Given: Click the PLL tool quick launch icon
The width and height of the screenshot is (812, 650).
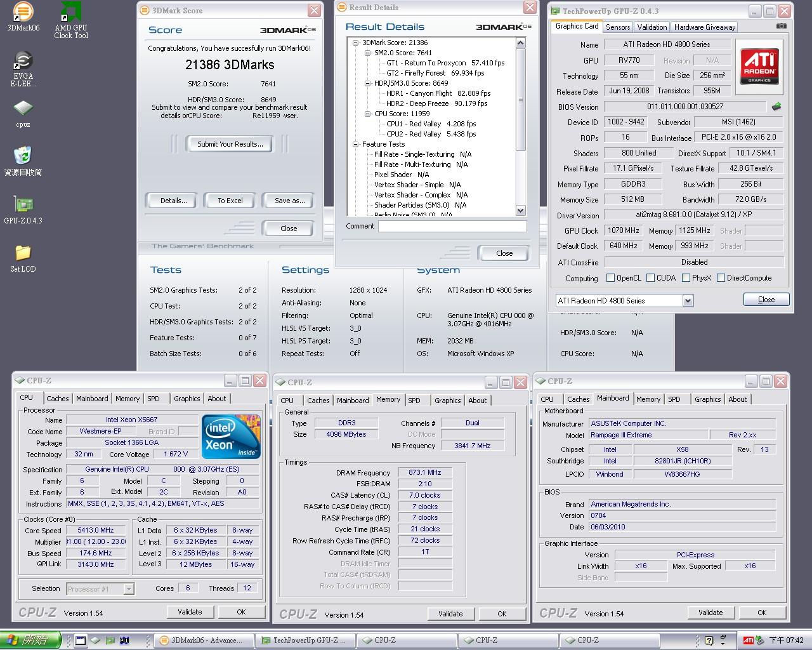Looking at the screenshot, I should click(124, 640).
